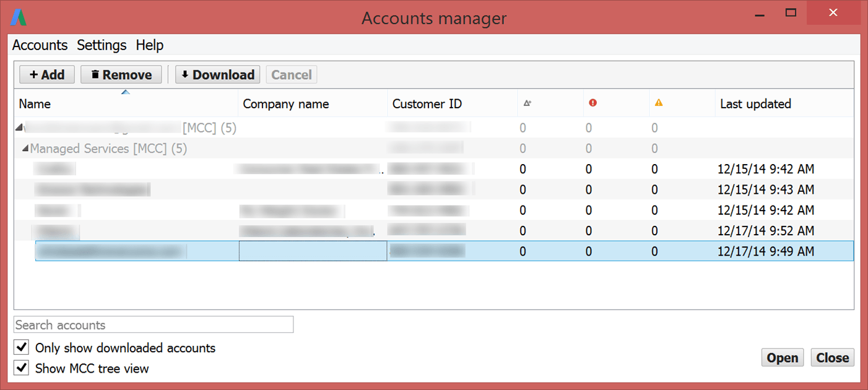This screenshot has width=868, height=390.
Task: Click the Remove button with trash icon
Action: tap(121, 75)
